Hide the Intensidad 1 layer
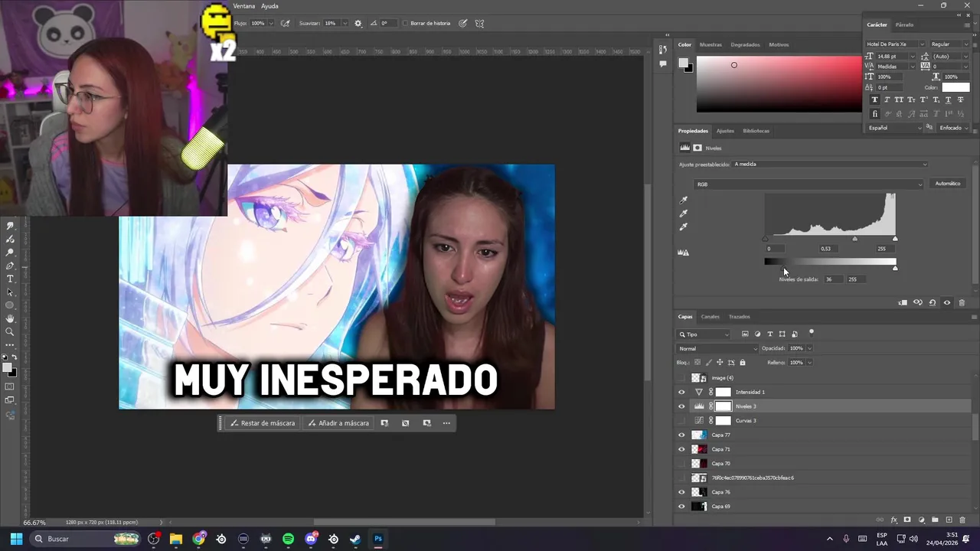The image size is (980, 551). point(681,392)
